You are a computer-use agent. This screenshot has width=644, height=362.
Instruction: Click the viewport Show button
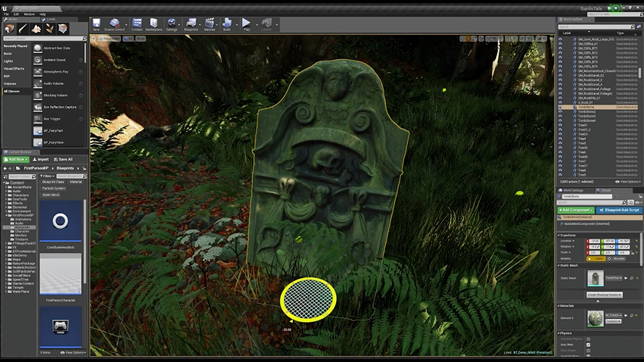141,39
